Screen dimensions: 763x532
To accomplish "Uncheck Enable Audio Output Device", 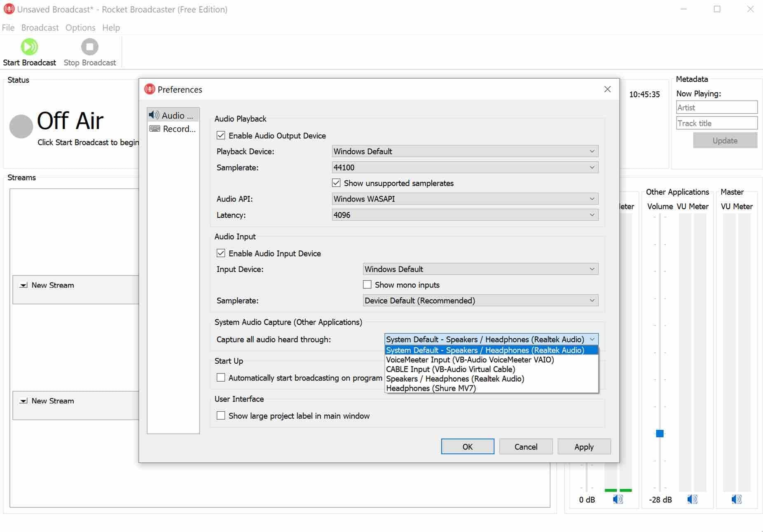I will [x=221, y=135].
